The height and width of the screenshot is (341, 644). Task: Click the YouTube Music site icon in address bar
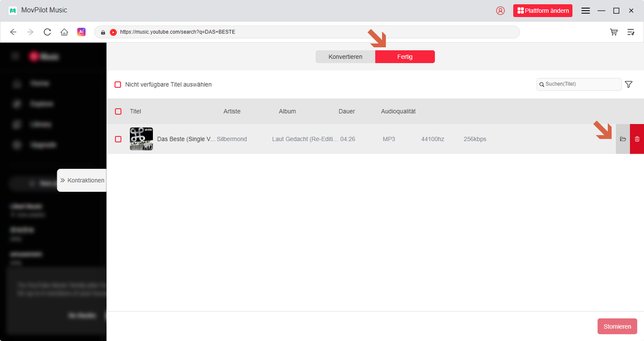tap(113, 32)
